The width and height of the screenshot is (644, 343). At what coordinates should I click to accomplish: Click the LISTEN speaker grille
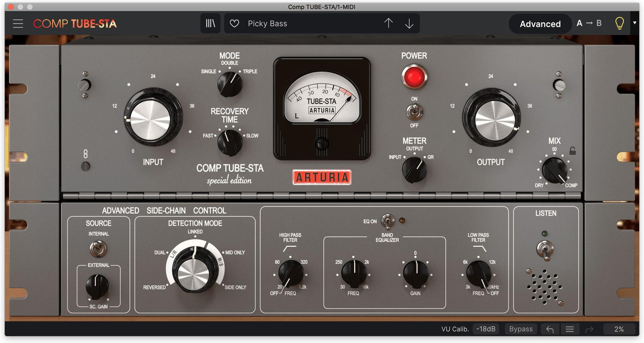[545, 287]
